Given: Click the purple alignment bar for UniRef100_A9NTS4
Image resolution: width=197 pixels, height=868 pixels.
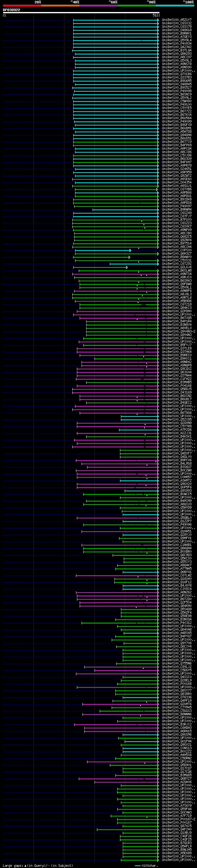Looking at the screenshot, I should click(115, 274).
